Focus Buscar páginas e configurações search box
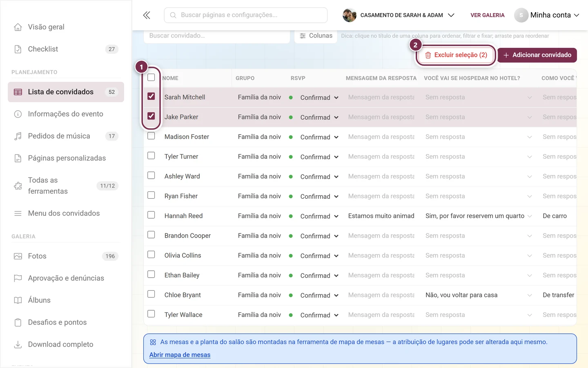 (x=246, y=15)
